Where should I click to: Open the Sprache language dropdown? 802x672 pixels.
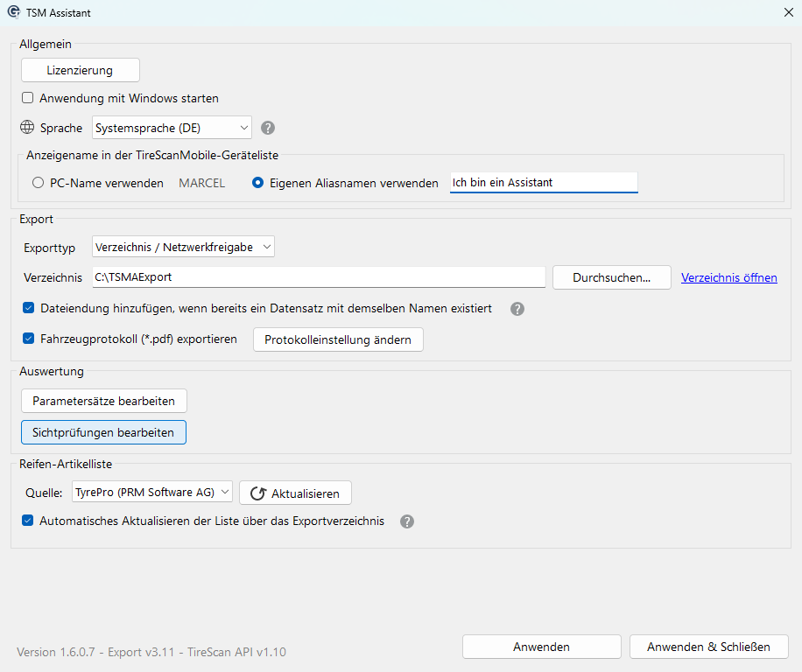click(x=172, y=128)
